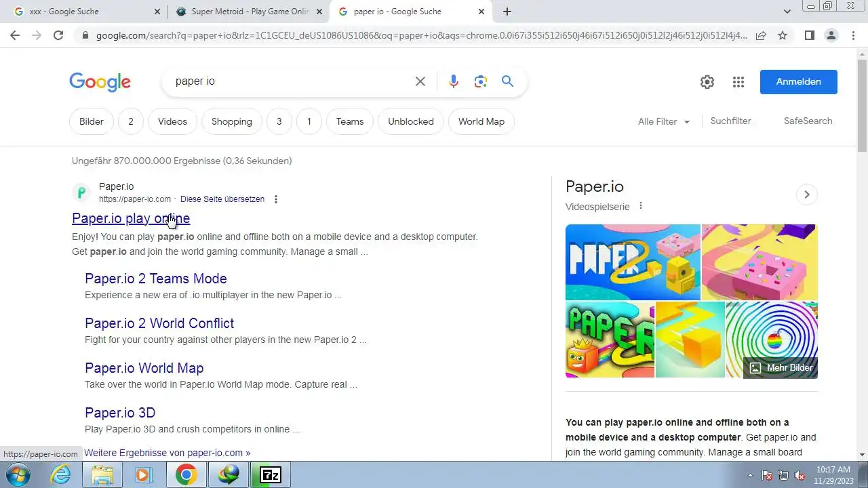Screen dimensions: 868x488
Task: Open the Chrome profile avatar icon
Action: (831, 35)
